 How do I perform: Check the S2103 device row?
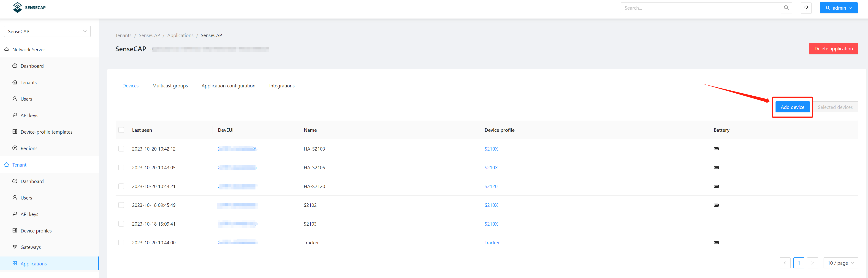click(121, 224)
